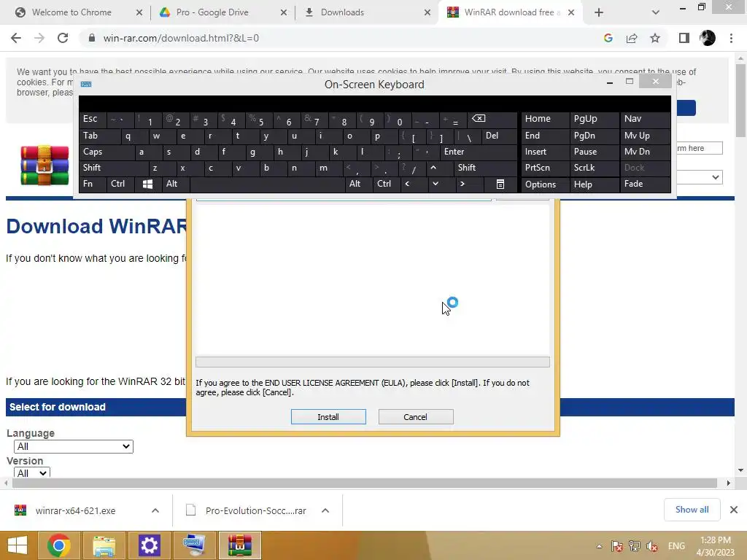Screen dimensions: 747x560
Task: Toggle Caps on the On-Screen Keyboard
Action: pos(107,152)
